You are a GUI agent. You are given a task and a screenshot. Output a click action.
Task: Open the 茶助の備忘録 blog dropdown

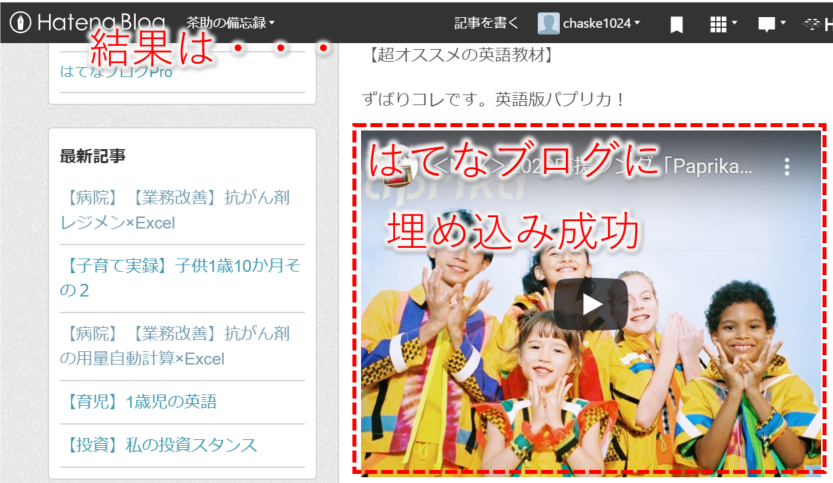[230, 23]
